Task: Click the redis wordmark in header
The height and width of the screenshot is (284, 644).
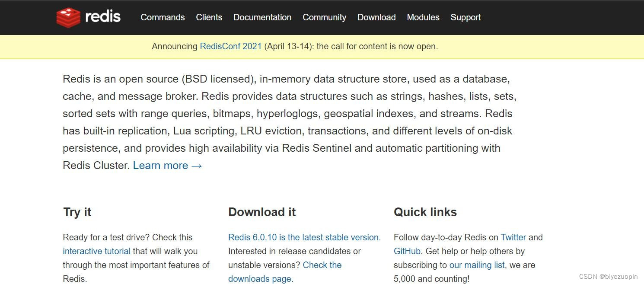Action: 103,17
